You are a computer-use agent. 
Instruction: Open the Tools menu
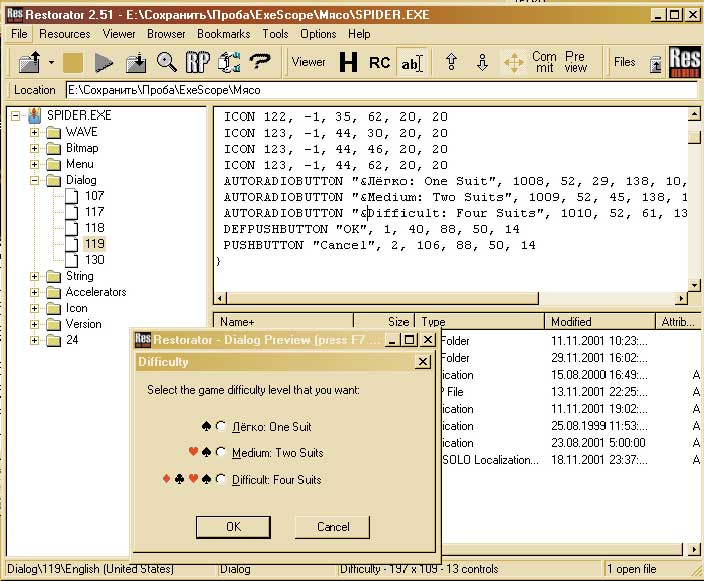275,34
